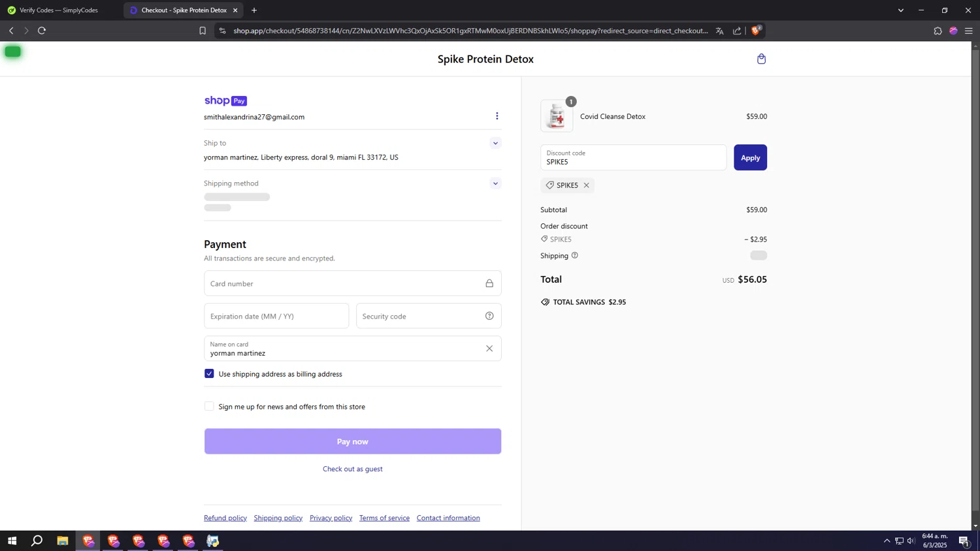Click the TOTAL SAVINGS $2.95 text
The width and height of the screenshot is (980, 551).
tap(589, 302)
